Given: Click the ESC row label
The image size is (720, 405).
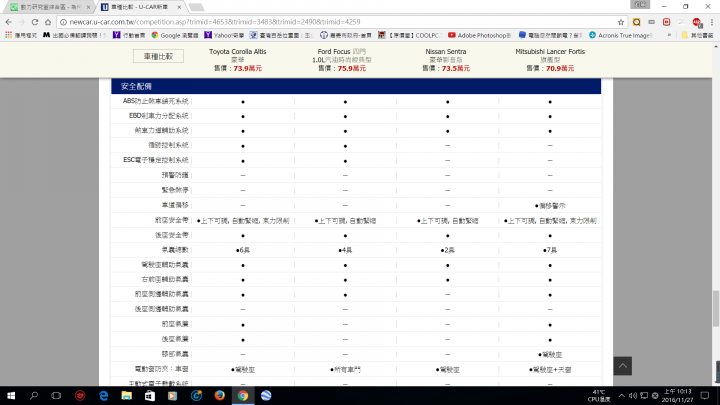Looking at the screenshot, I should coord(156,160).
